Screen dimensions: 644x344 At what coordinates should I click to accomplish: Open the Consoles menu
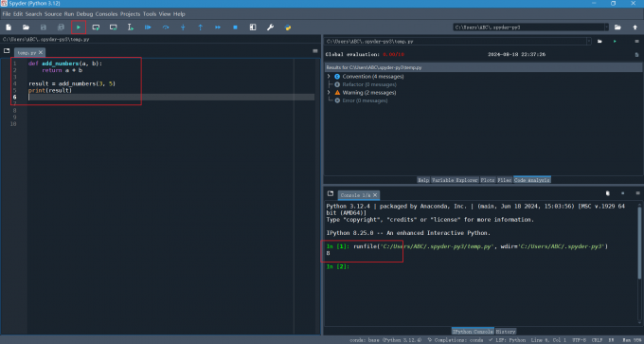point(107,14)
